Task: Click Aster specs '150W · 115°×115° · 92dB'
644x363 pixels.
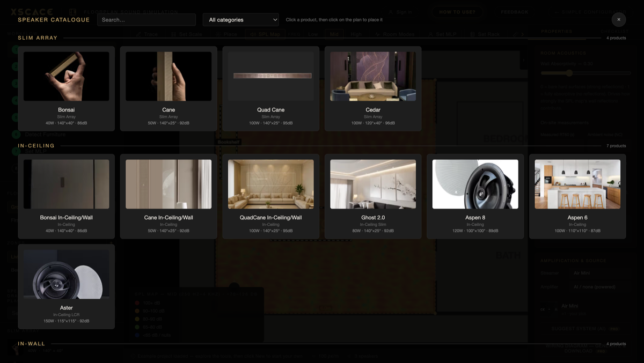Action: [67, 321]
